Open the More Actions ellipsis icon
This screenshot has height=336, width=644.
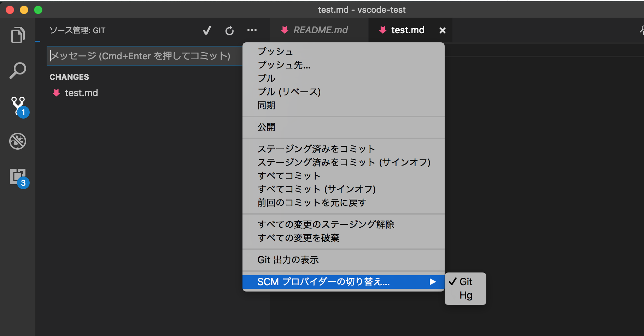(x=252, y=30)
